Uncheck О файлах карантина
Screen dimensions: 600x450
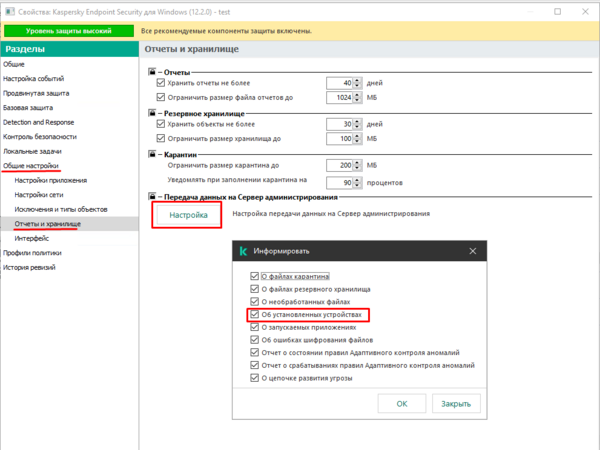tap(254, 276)
